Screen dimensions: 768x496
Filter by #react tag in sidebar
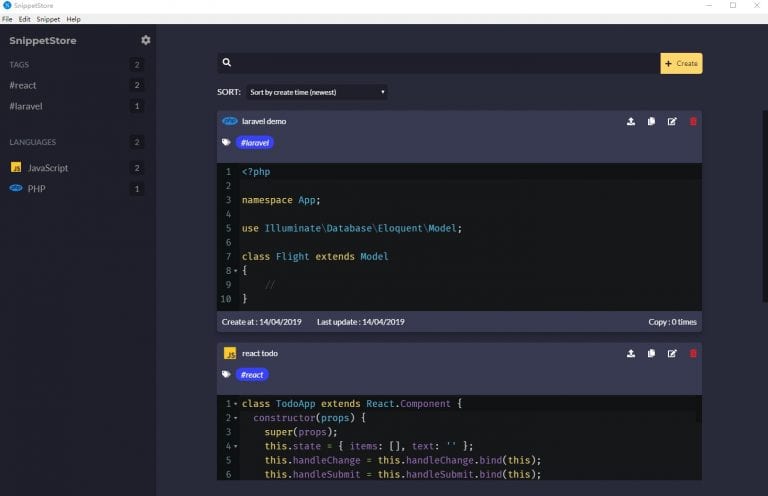(23, 85)
